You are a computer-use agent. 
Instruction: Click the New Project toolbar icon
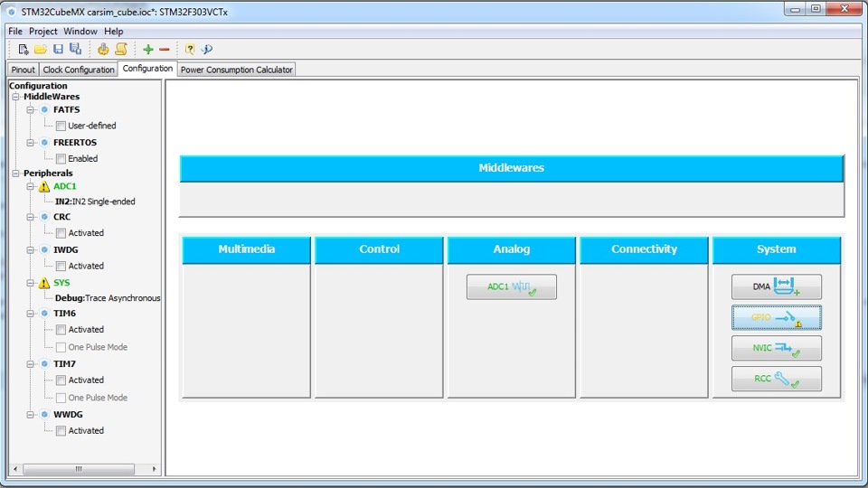tap(24, 49)
